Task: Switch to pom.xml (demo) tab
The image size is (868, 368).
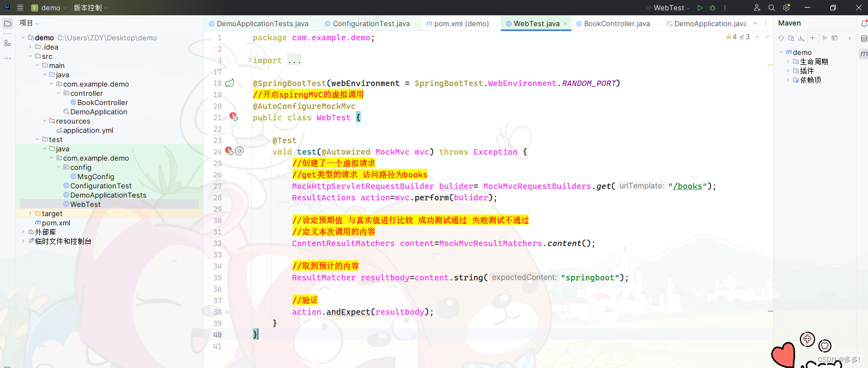Action: tap(457, 23)
